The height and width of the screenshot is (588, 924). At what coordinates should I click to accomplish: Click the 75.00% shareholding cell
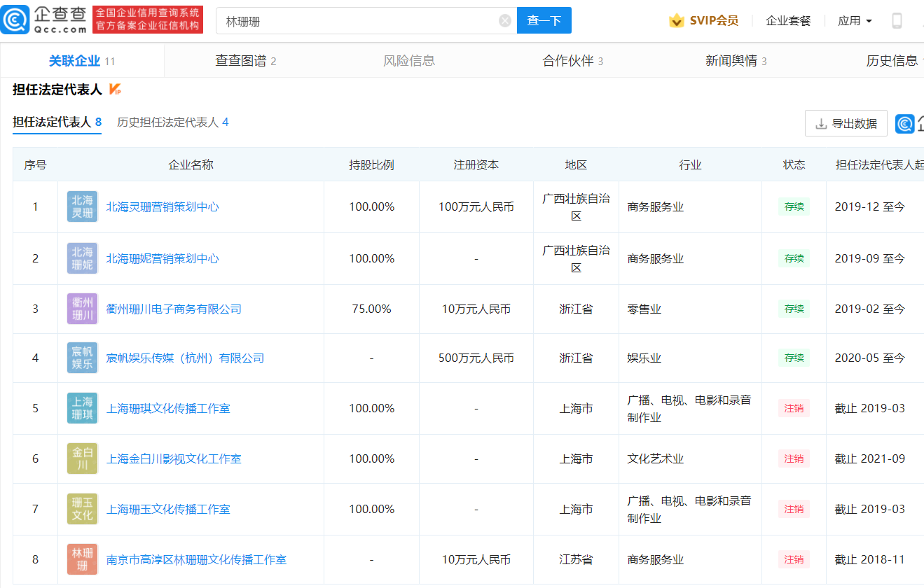coord(371,309)
